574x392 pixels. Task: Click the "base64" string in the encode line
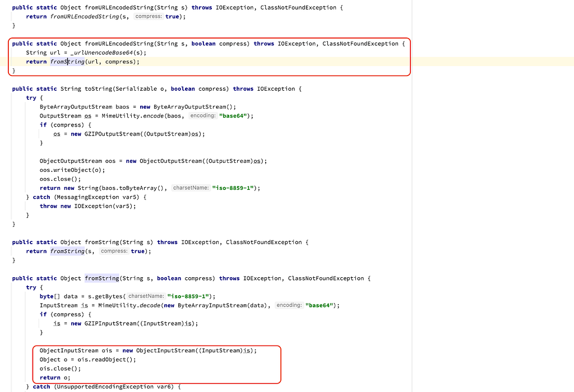234,116
